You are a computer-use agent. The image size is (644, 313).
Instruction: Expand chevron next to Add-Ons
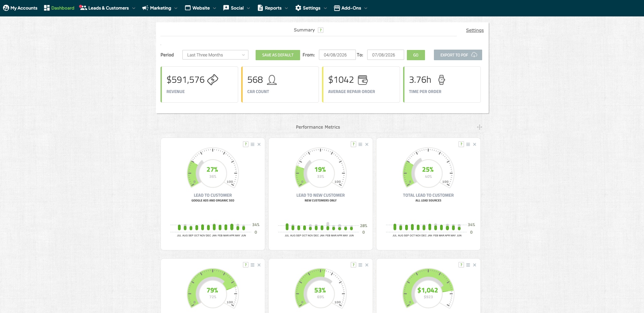click(x=366, y=8)
